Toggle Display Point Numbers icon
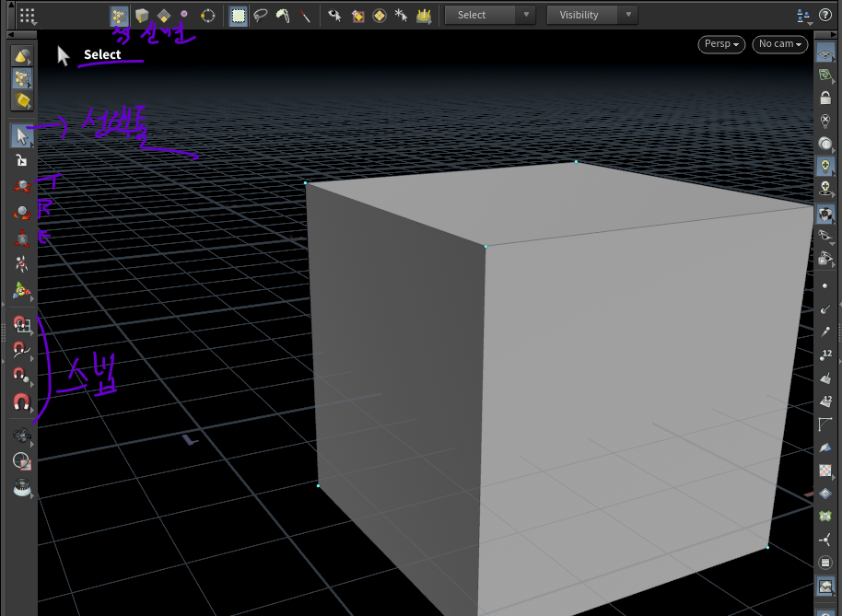 coord(825,354)
